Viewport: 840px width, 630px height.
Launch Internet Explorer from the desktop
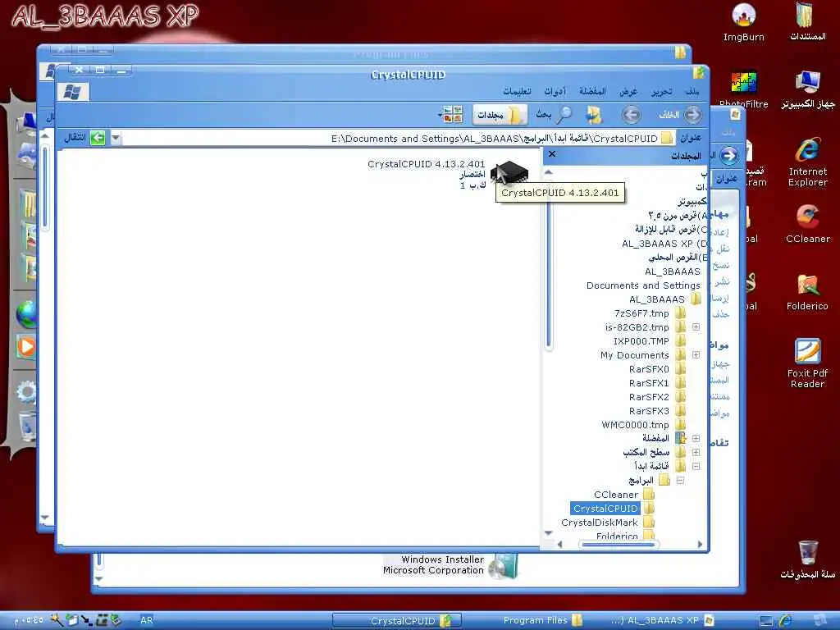[x=807, y=162]
